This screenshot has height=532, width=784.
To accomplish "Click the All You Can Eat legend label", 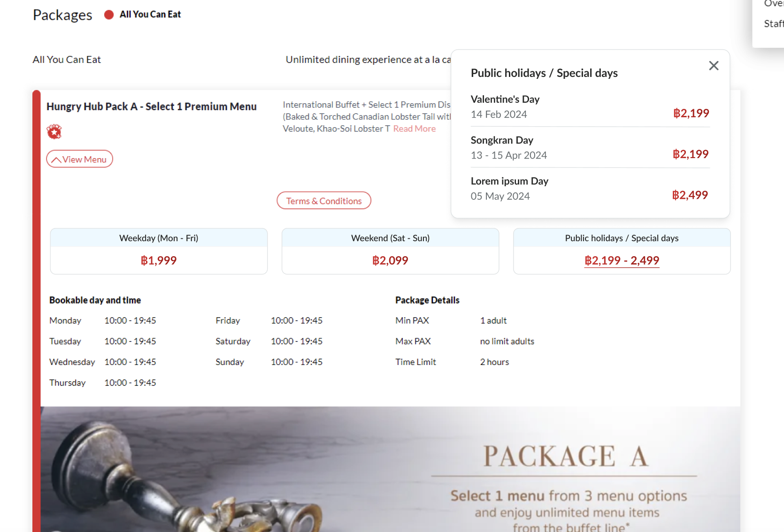I will 150,15.
